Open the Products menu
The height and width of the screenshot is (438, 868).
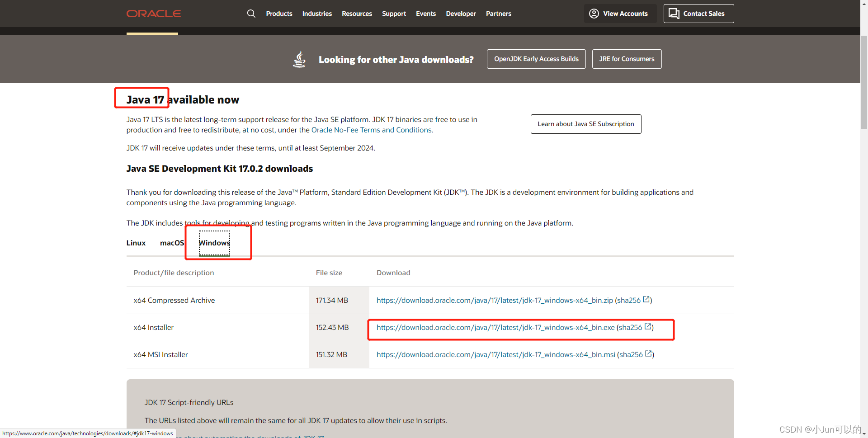tap(279, 14)
